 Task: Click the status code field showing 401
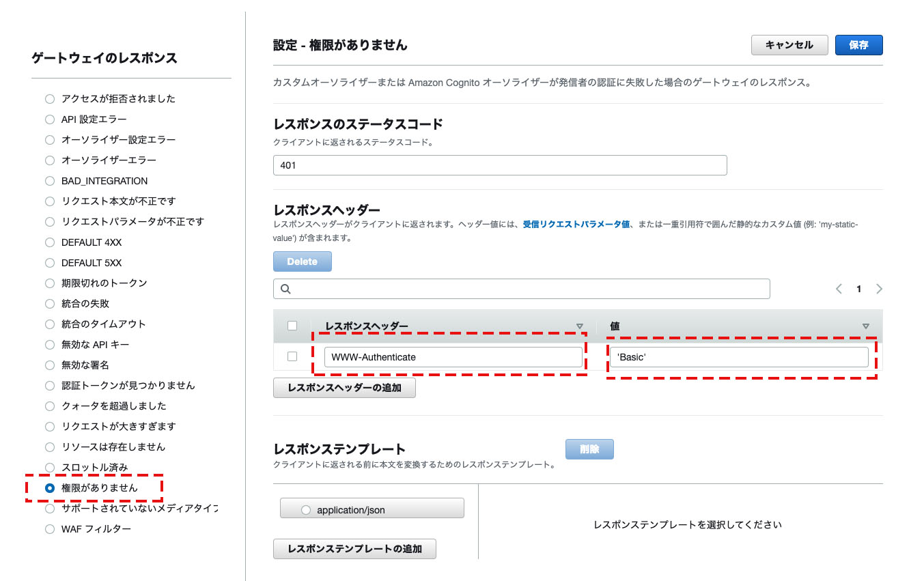(499, 165)
